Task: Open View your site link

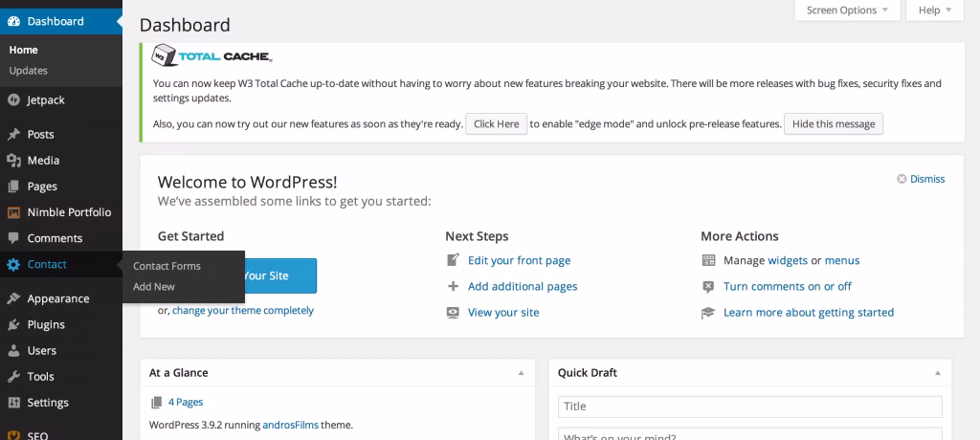Action: (503, 313)
